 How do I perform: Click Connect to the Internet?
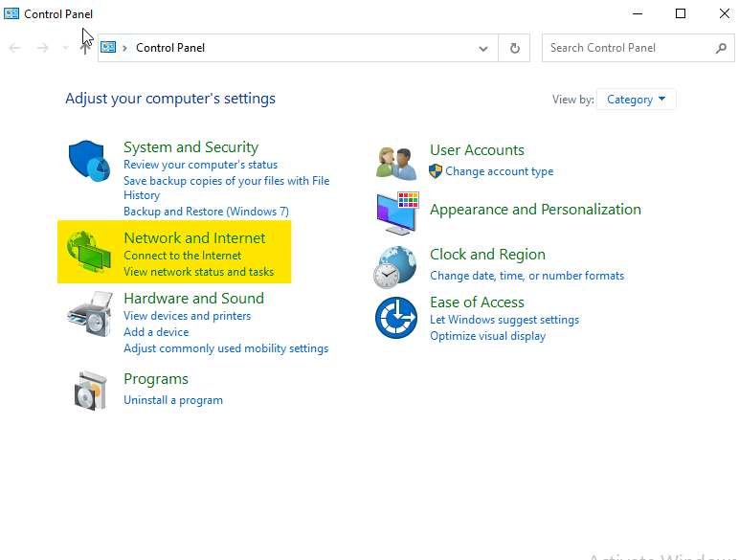(183, 256)
